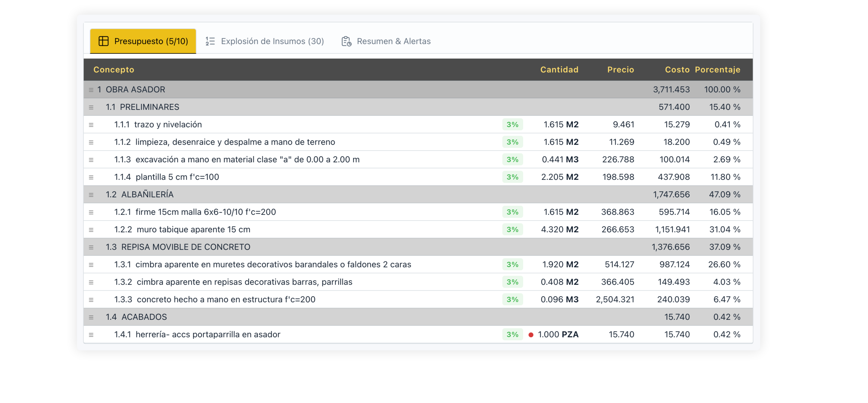Click the handle icon beside ACABADOS section
The image size is (868, 403).
click(x=91, y=317)
